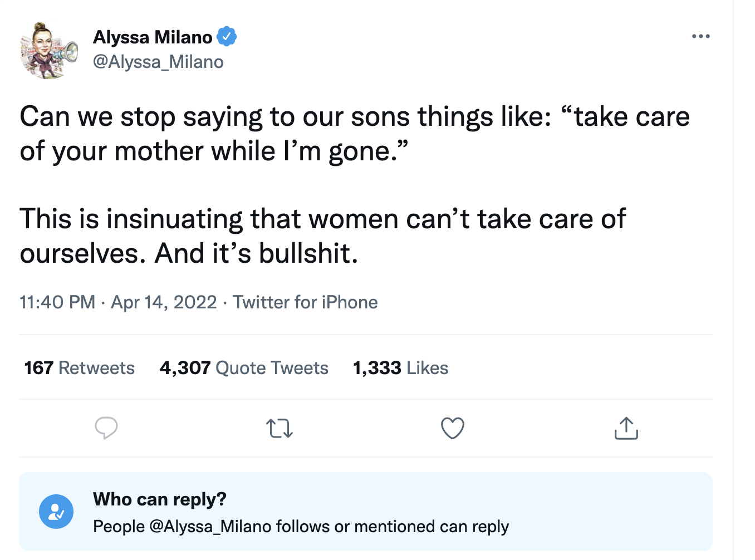Click the tweet's first paragraph about sons

tap(354, 134)
